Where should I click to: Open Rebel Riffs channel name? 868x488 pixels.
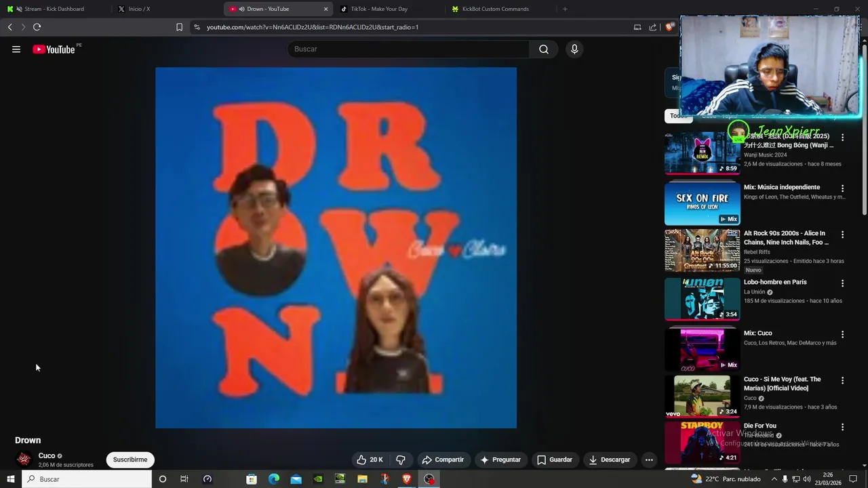757,251
